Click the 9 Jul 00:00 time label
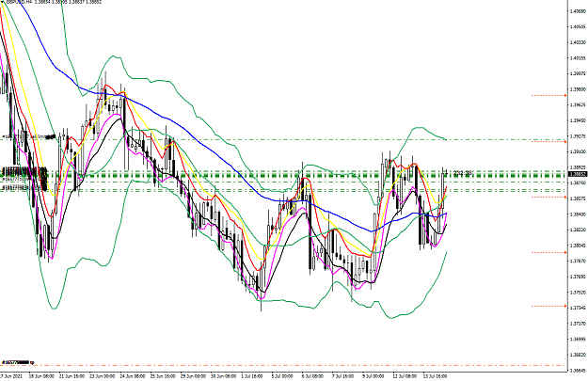Viewport: 588px width, 381px height. tap(373, 376)
